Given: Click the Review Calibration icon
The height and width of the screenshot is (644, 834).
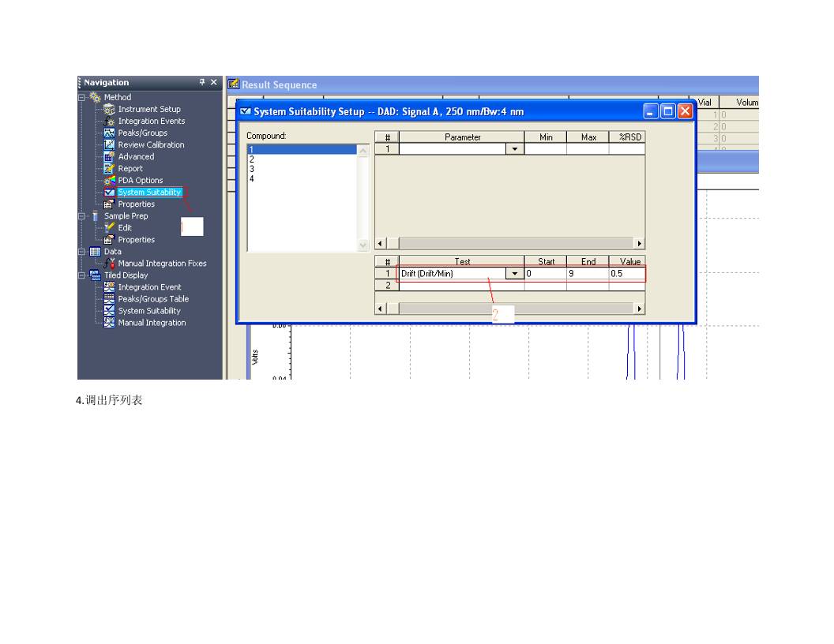Looking at the screenshot, I should pos(109,145).
